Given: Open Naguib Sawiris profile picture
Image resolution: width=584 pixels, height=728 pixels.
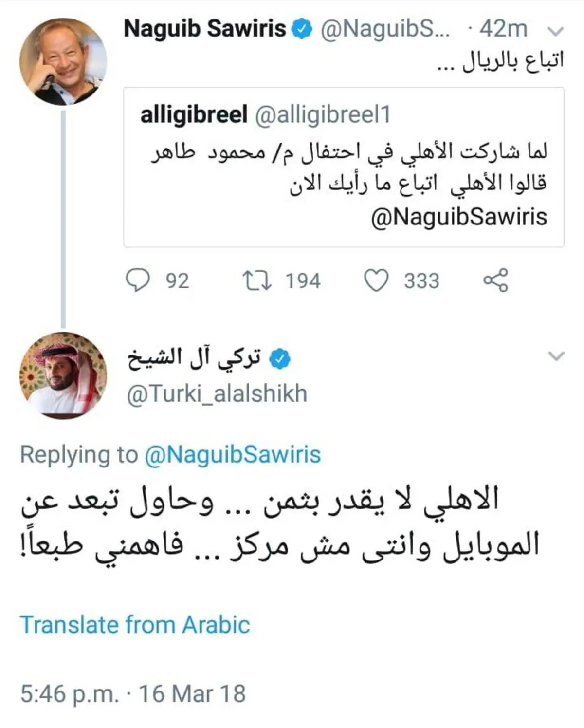Looking at the screenshot, I should 63,62.
